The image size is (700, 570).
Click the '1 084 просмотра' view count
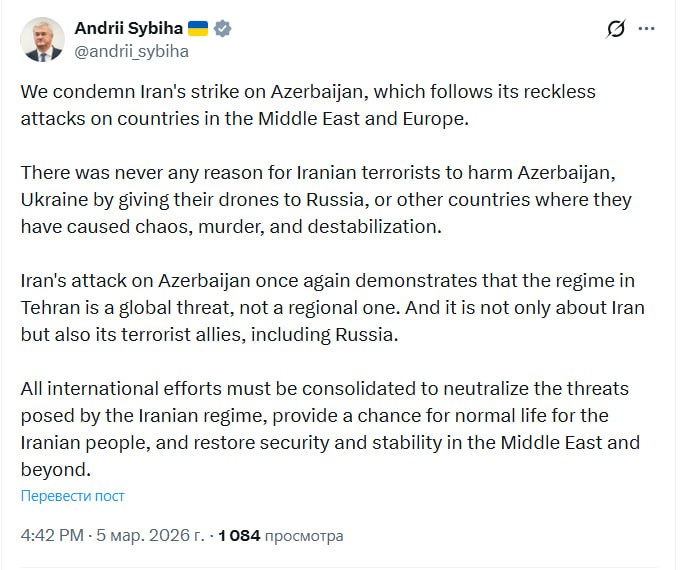pos(280,535)
